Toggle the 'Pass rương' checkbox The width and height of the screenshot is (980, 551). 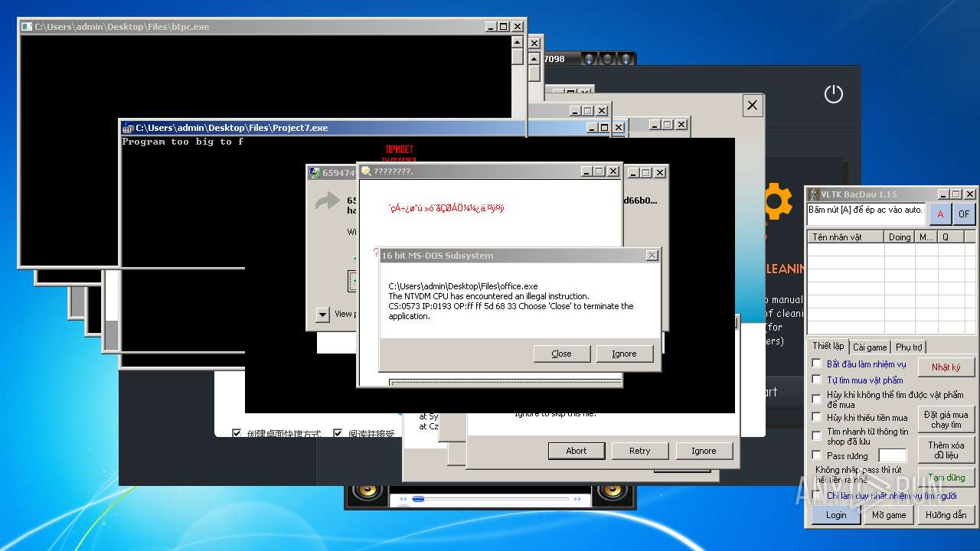pyautogui.click(x=816, y=455)
